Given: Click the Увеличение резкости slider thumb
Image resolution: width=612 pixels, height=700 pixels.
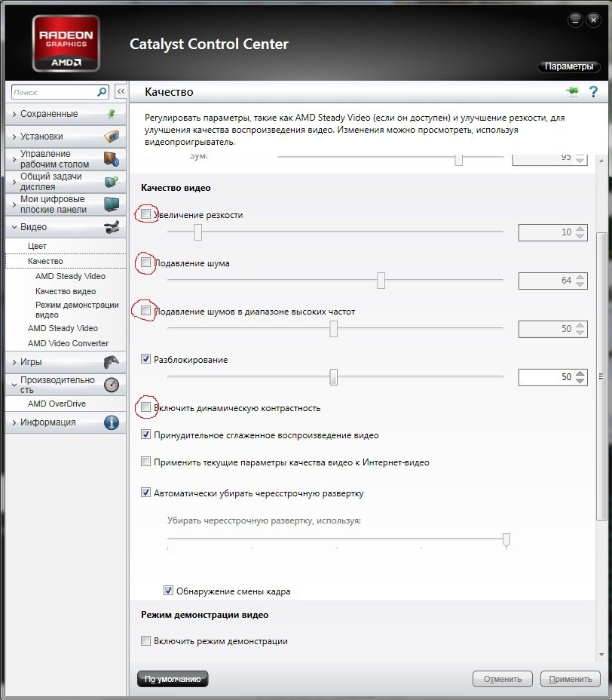Looking at the screenshot, I should coord(197,232).
